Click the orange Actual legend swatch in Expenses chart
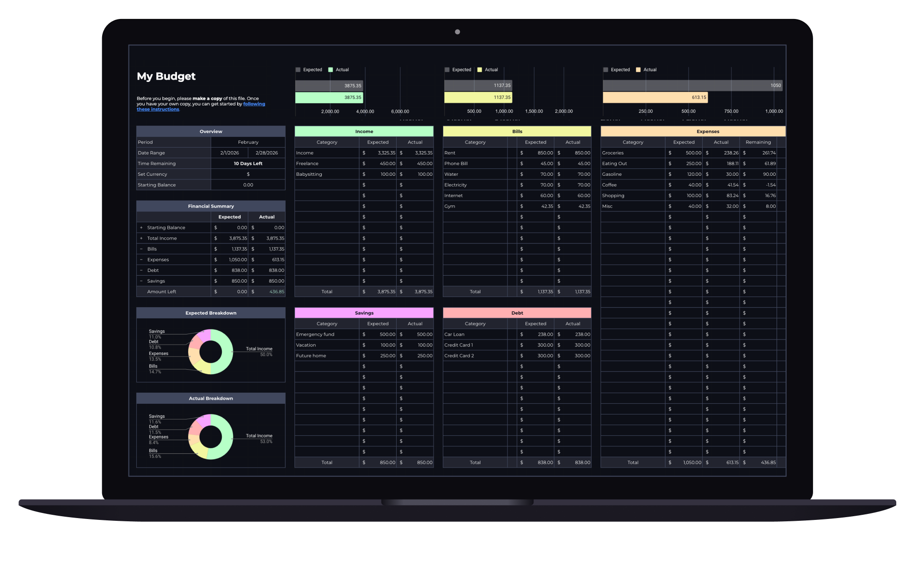Image resolution: width=924 pixels, height=562 pixels. click(x=638, y=70)
